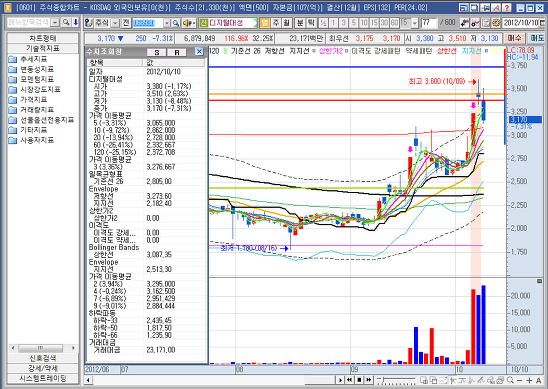Click the chart play button

(340, 380)
